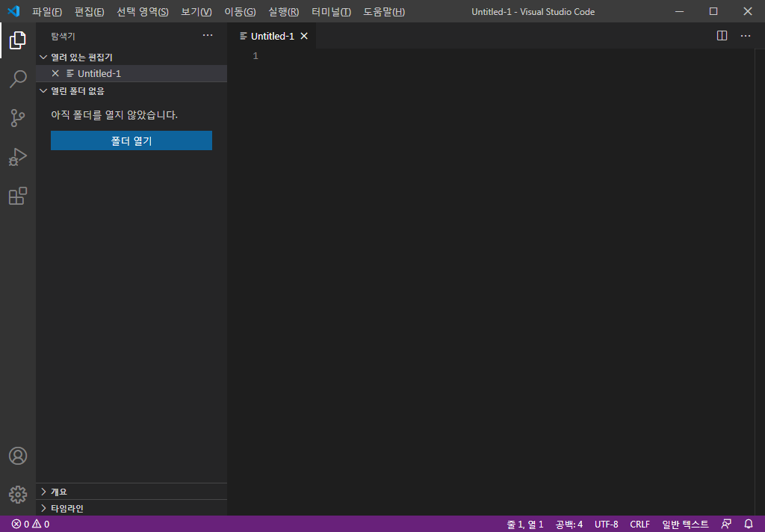The height and width of the screenshot is (532, 765).
Task: Open the Extensions view
Action: [x=18, y=196]
